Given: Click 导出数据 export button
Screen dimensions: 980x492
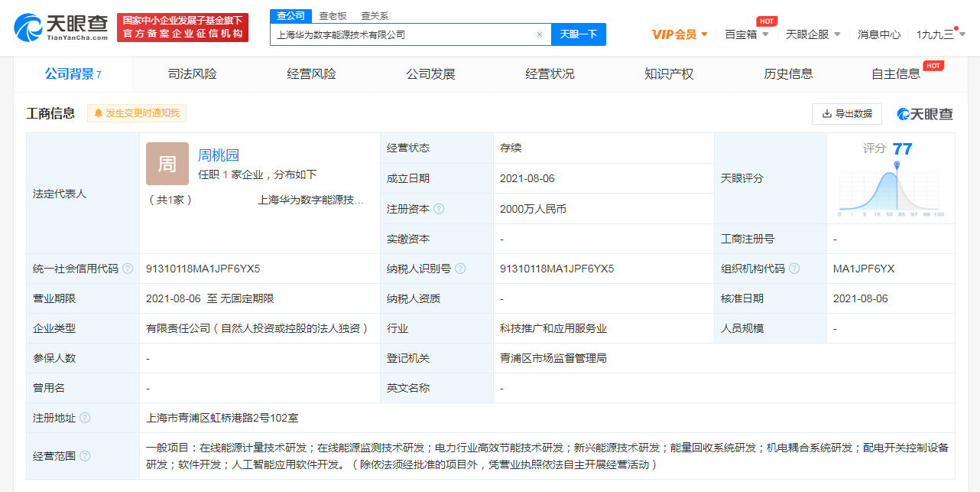Looking at the screenshot, I should [846, 114].
